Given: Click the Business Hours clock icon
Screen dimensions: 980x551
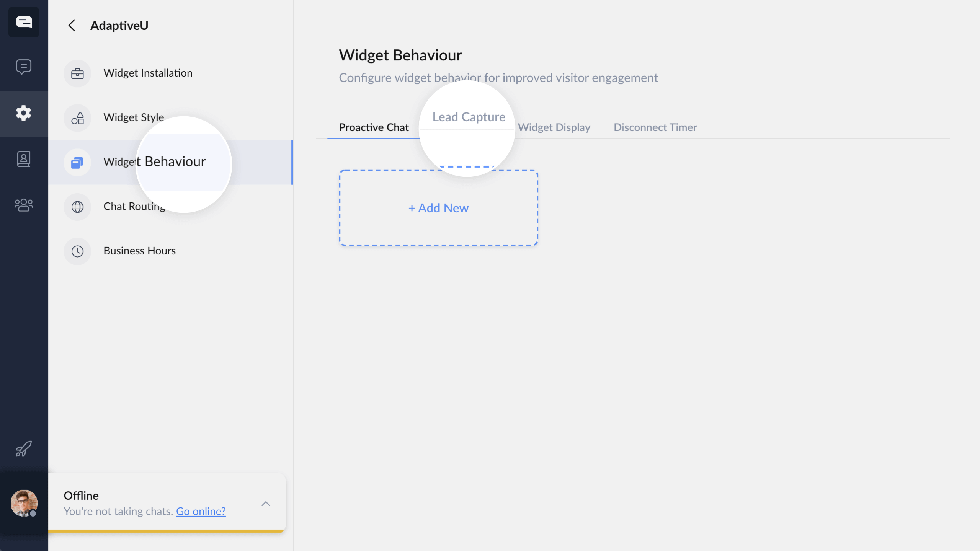Looking at the screenshot, I should [77, 251].
